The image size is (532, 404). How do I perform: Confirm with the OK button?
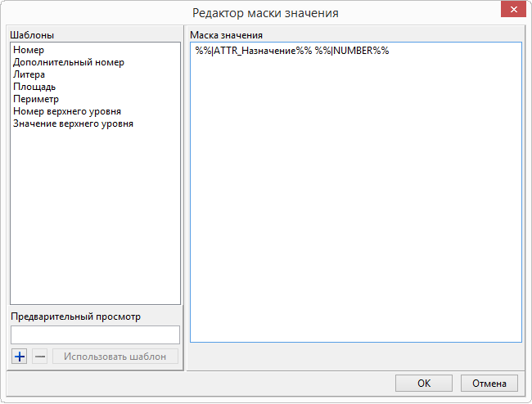point(423,383)
